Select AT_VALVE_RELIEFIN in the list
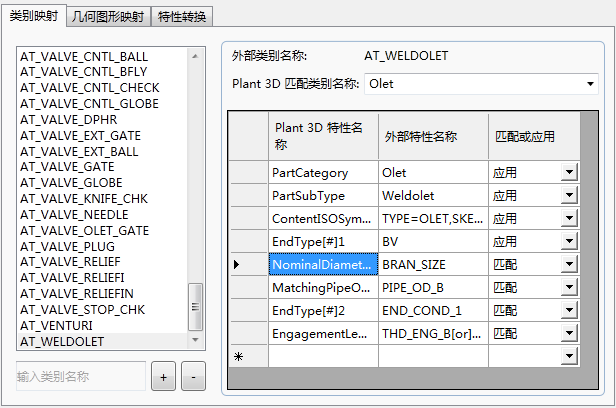 77,294
